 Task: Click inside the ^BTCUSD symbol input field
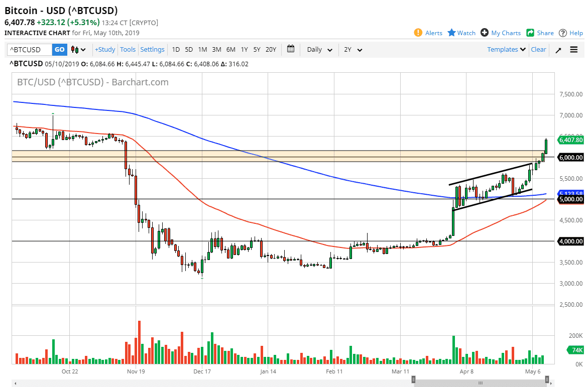pyautogui.click(x=28, y=49)
